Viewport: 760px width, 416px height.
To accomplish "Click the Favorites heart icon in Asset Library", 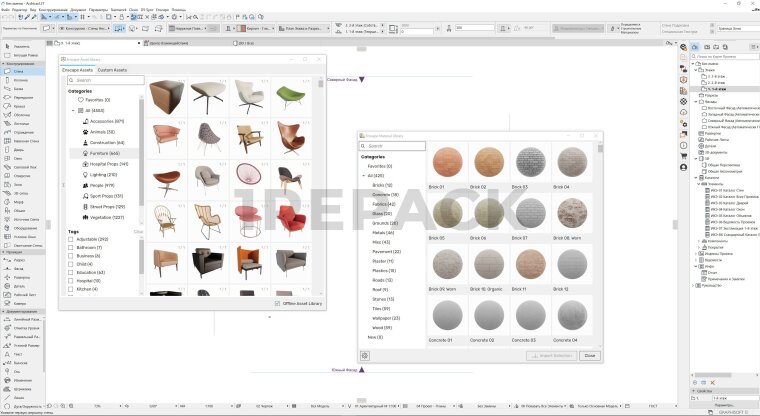I will tap(79, 100).
